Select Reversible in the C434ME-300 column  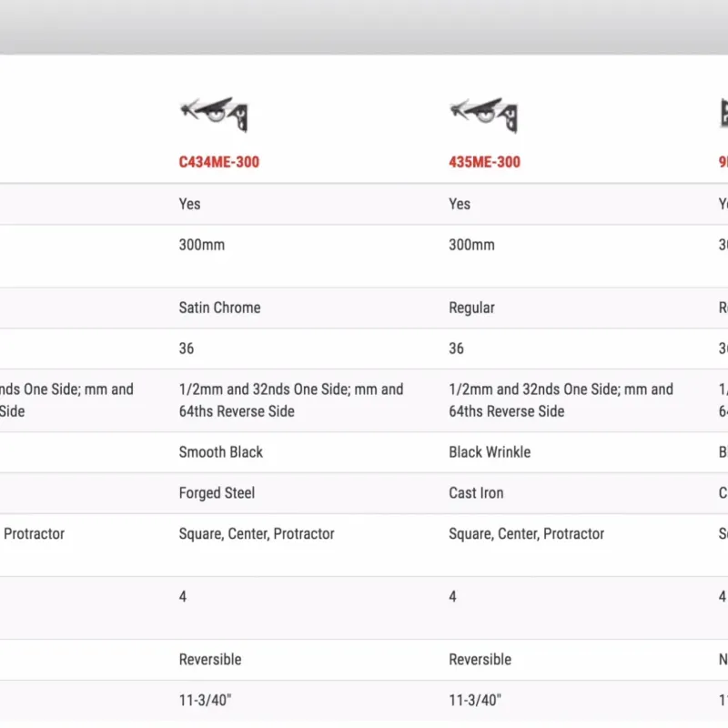click(210, 660)
